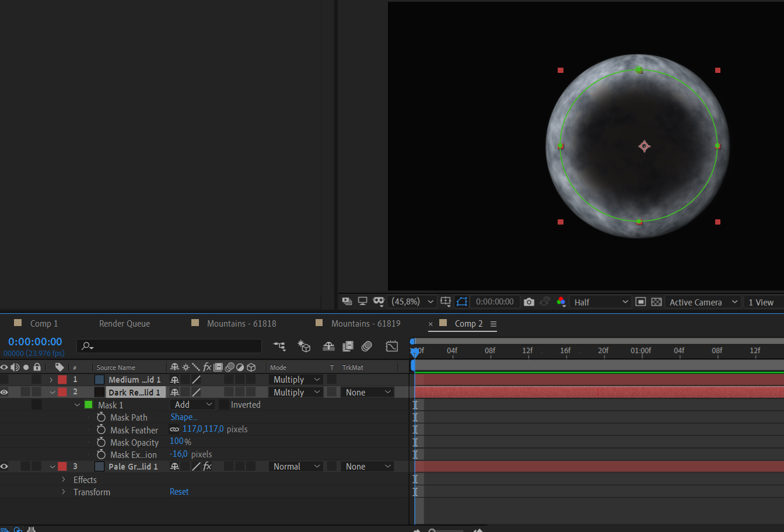Screen dimensions: 784x532
Task: Toggle the mask and shape path visibility icon
Action: pos(462,302)
